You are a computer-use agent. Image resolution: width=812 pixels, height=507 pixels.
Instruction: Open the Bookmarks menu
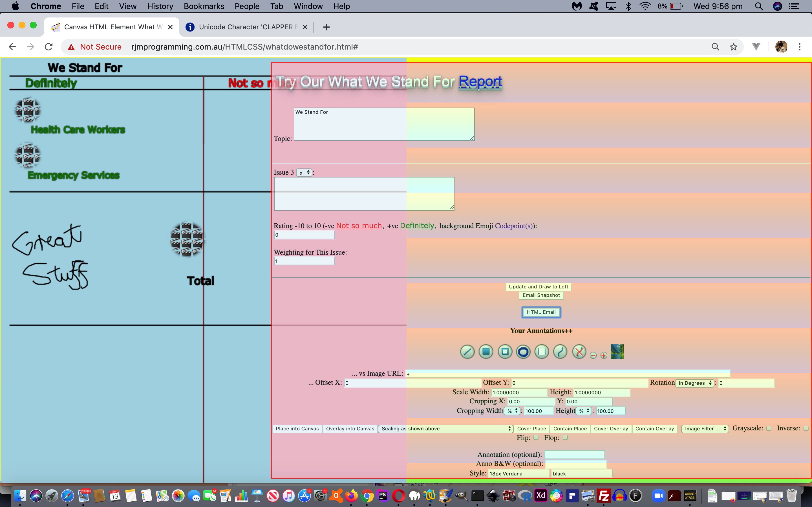tap(204, 6)
